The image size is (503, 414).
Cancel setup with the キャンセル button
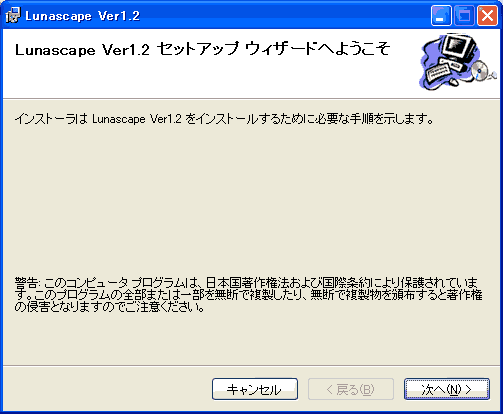pyautogui.click(x=255, y=389)
